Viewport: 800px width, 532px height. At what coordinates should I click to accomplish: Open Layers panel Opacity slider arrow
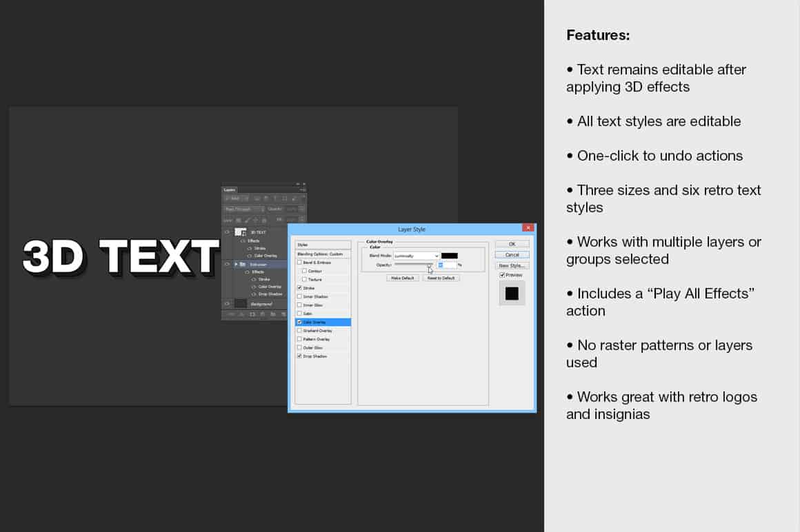pos(301,209)
